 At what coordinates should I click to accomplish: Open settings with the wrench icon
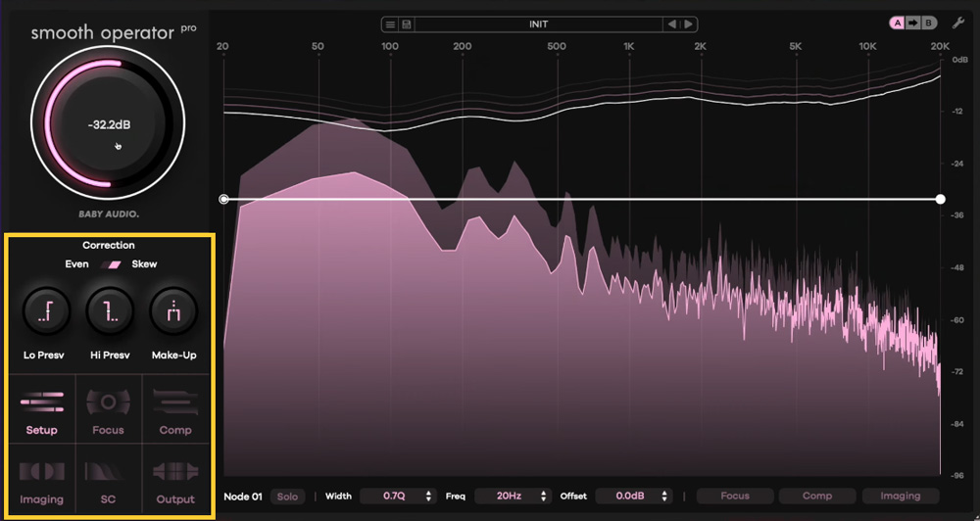[x=957, y=24]
